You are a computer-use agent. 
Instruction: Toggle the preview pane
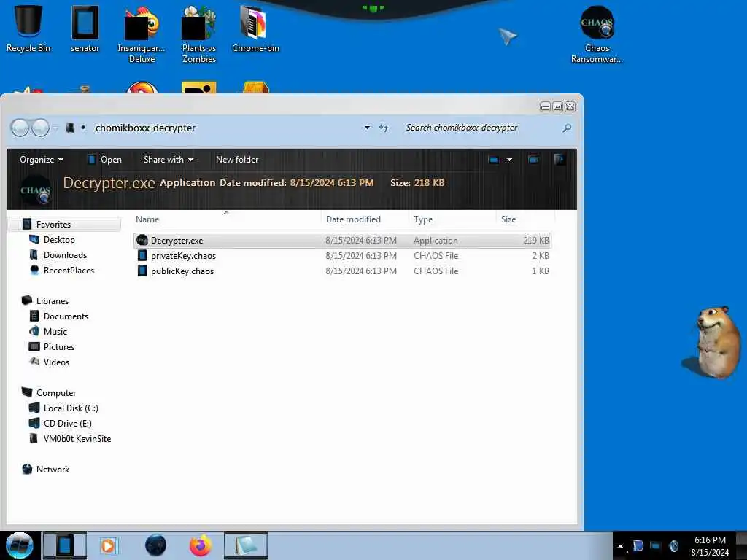pyautogui.click(x=533, y=160)
